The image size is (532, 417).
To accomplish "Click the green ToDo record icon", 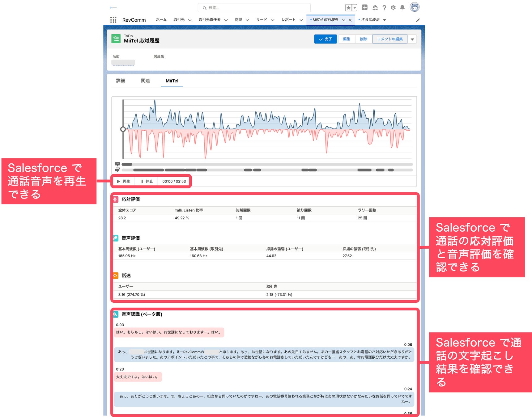I will [116, 39].
